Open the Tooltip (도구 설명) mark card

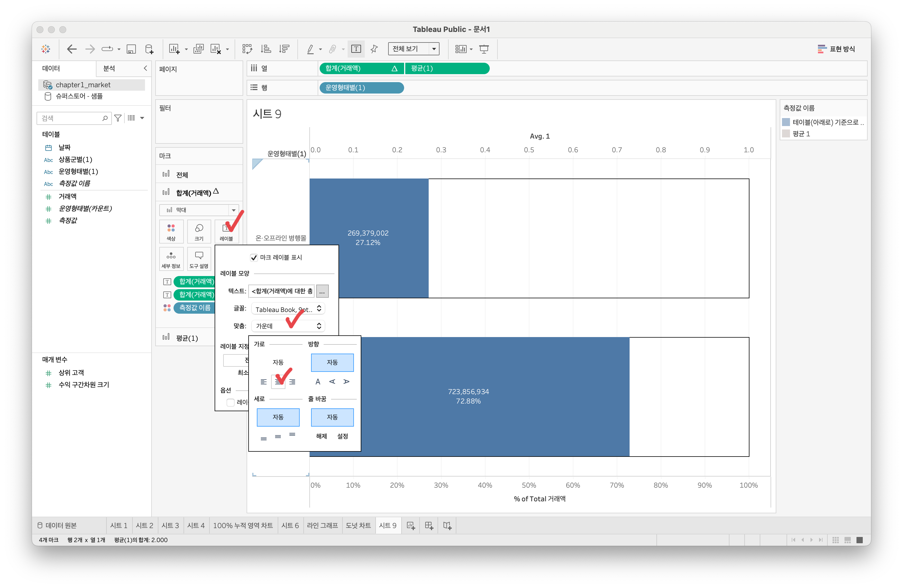click(x=199, y=259)
